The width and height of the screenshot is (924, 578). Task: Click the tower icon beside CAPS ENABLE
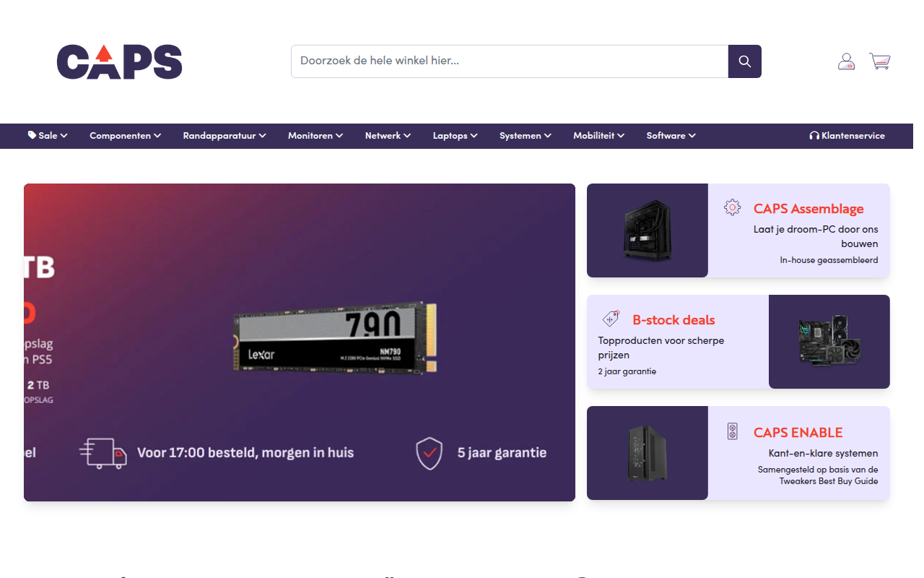732,432
